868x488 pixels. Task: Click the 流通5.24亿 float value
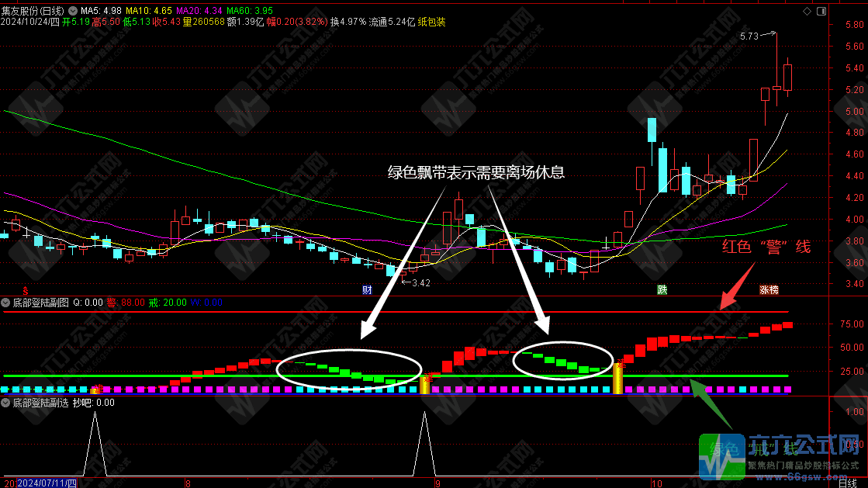pos(392,22)
